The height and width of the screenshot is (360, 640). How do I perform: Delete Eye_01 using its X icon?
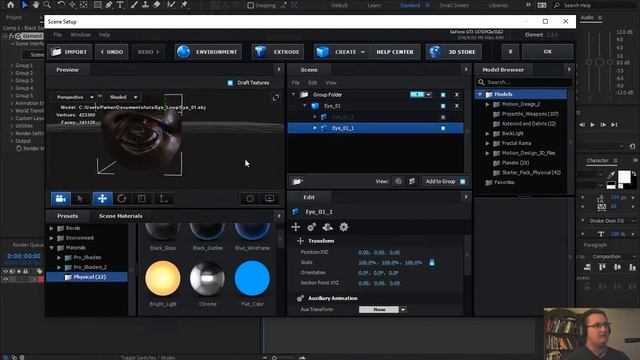[457, 106]
